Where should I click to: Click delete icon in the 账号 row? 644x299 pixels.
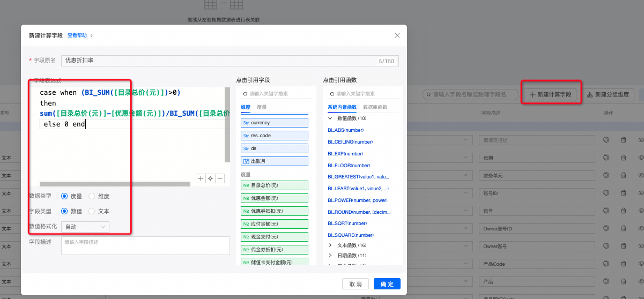624,211
